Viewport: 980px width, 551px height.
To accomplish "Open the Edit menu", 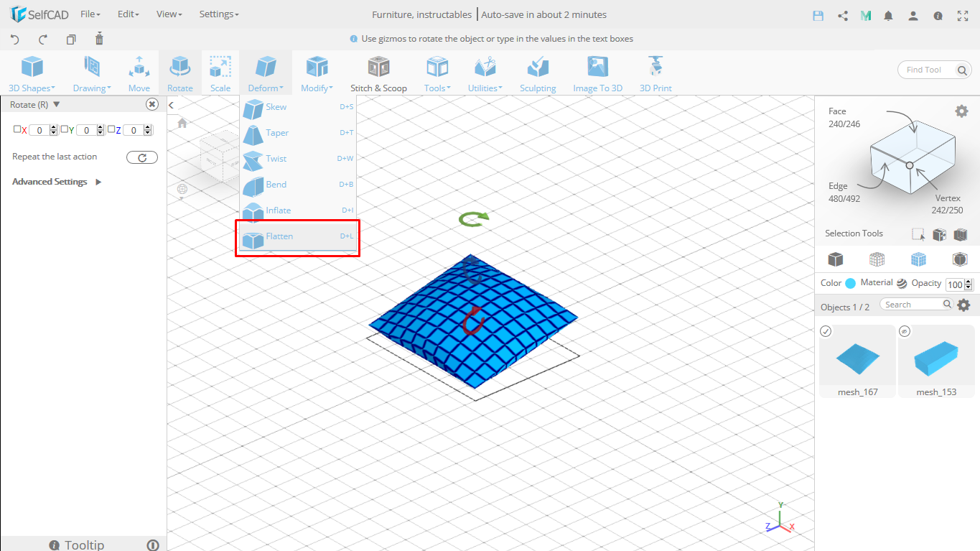I will pyautogui.click(x=128, y=14).
